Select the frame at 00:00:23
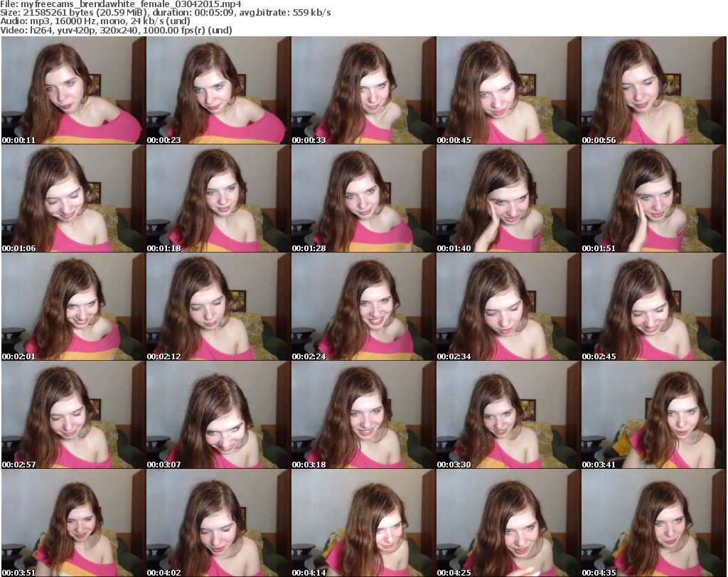The image size is (728, 577). 218,91
